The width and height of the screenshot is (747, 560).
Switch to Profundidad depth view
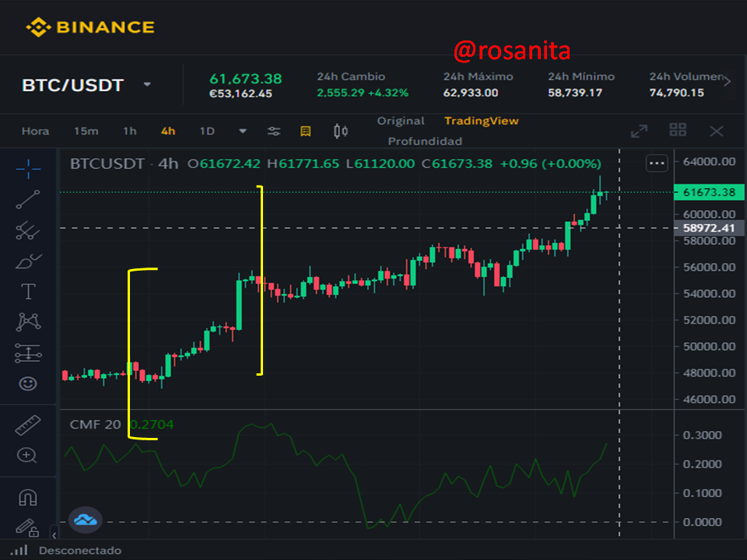[425, 142]
